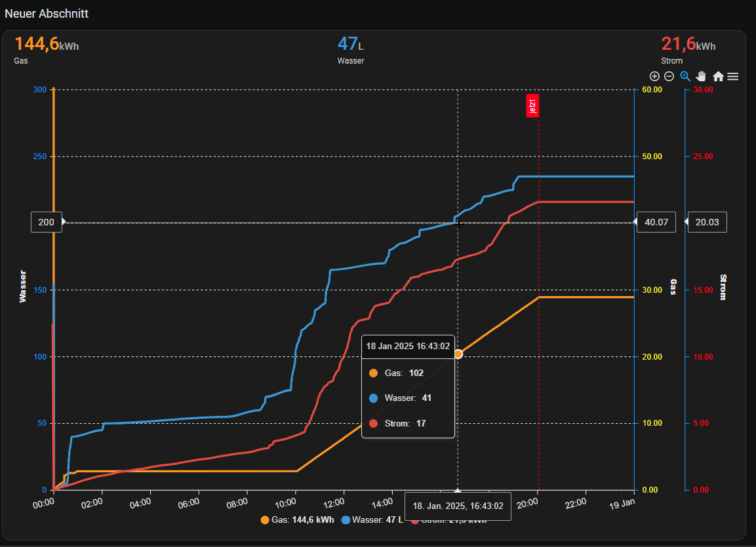This screenshot has width=756, height=547.
Task: Click the red Strom dot inside the tooltip
Action: [373, 423]
